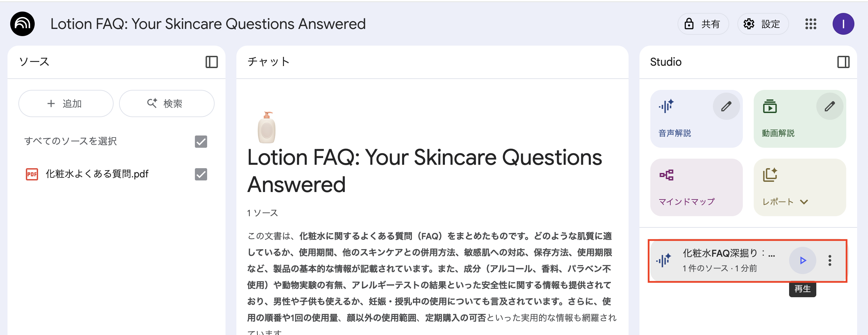Play the 化粧水FAQ深掘り audio overview
868x335 pixels.
(x=803, y=260)
